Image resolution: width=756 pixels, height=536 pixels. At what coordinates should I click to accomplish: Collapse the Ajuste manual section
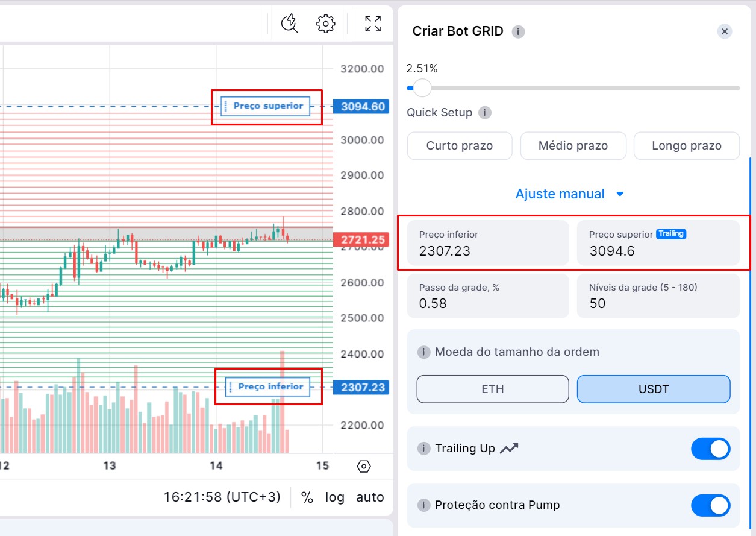[569, 194]
